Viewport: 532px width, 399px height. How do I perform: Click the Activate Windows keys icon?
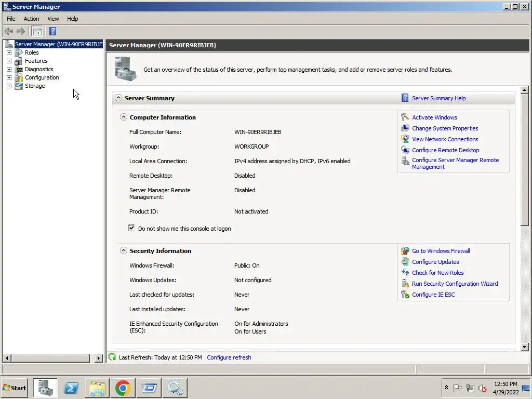405,117
